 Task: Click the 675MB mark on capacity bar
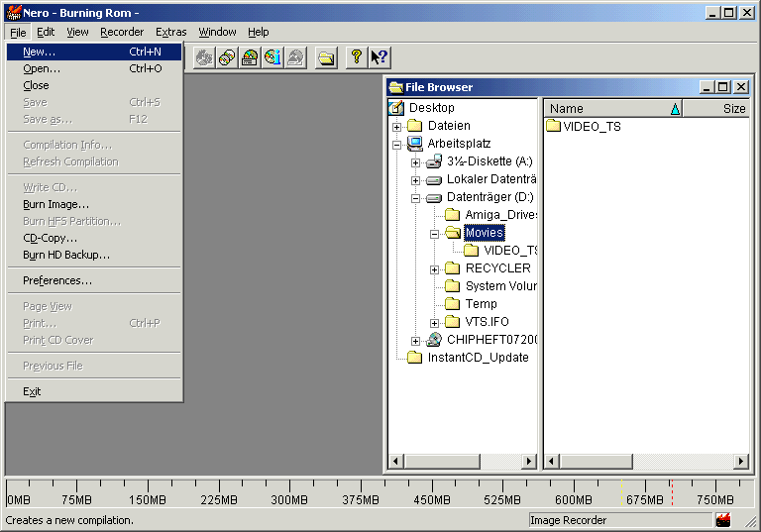coord(646,500)
